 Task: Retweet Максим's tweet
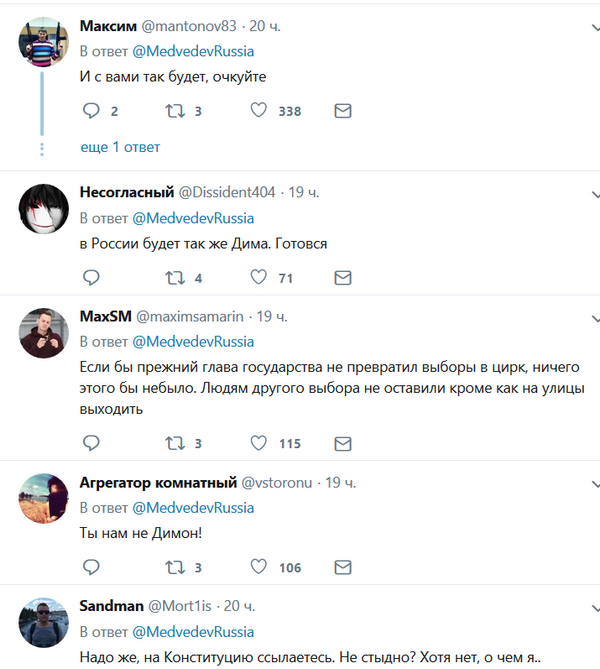click(x=174, y=111)
